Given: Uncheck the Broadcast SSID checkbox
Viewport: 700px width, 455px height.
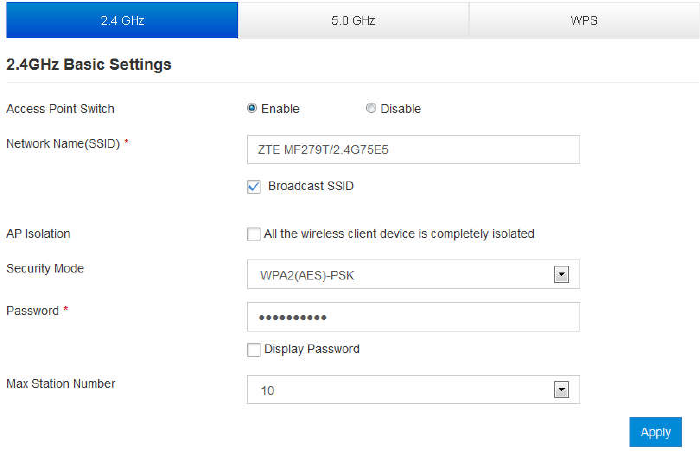Looking at the screenshot, I should pos(254,186).
